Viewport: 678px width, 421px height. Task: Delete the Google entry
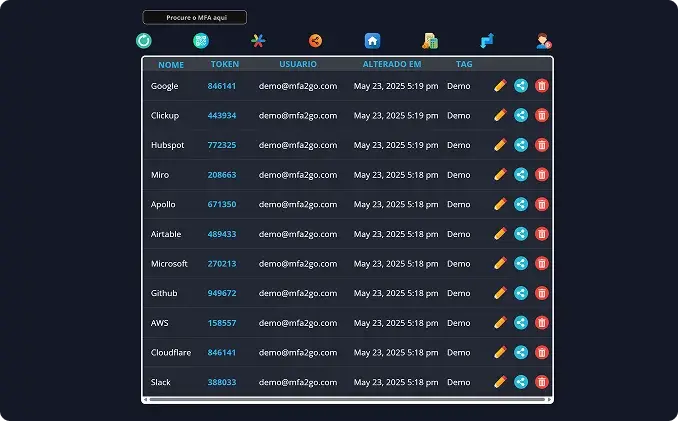(541, 86)
